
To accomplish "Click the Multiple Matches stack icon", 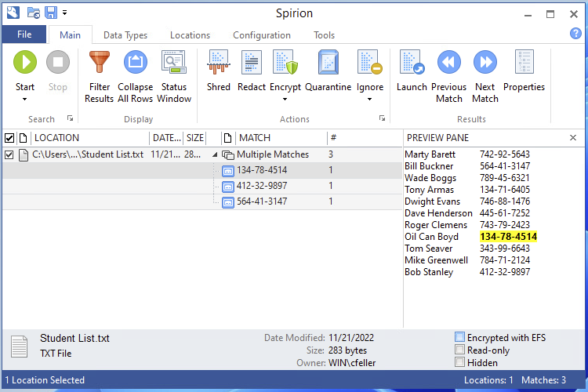I will [228, 154].
